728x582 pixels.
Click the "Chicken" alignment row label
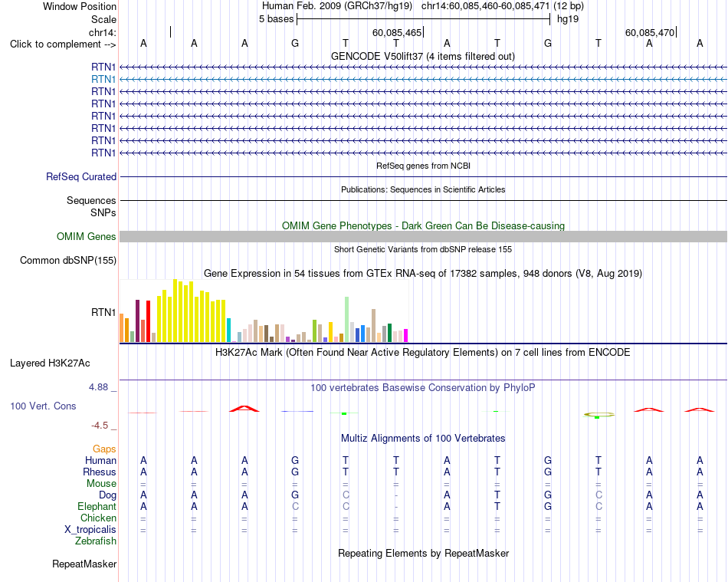pyautogui.click(x=98, y=518)
